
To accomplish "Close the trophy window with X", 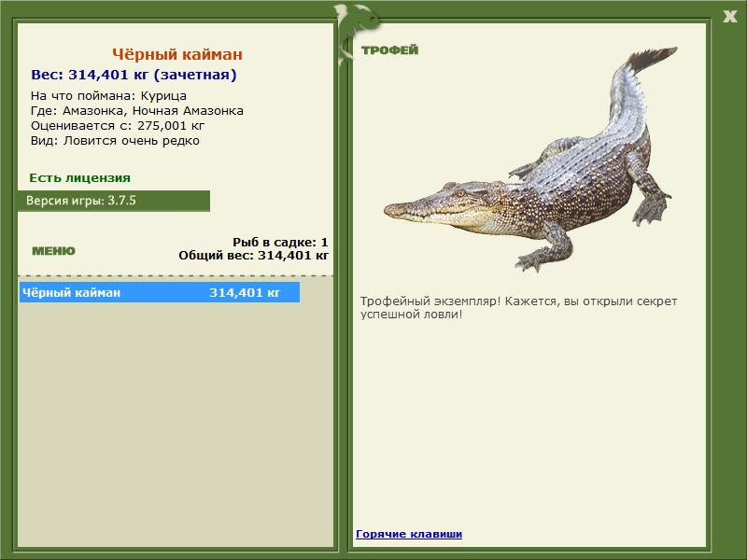I will tap(729, 17).
